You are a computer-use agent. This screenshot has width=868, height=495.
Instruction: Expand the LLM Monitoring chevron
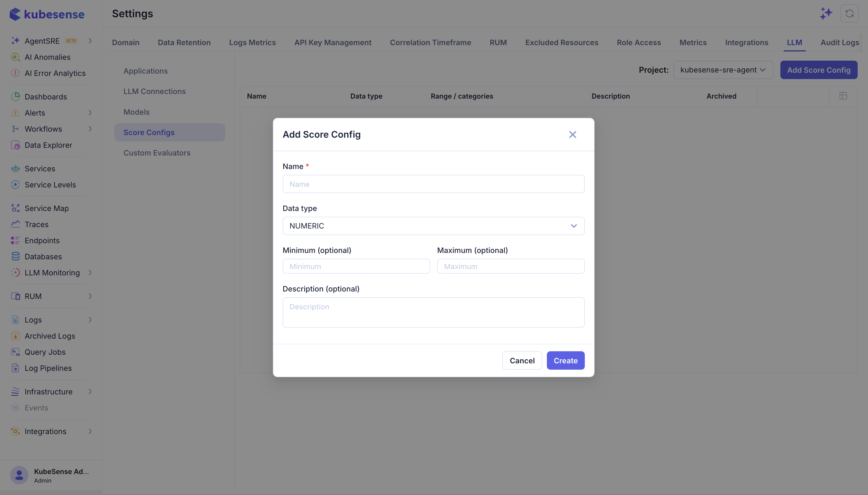(90, 273)
